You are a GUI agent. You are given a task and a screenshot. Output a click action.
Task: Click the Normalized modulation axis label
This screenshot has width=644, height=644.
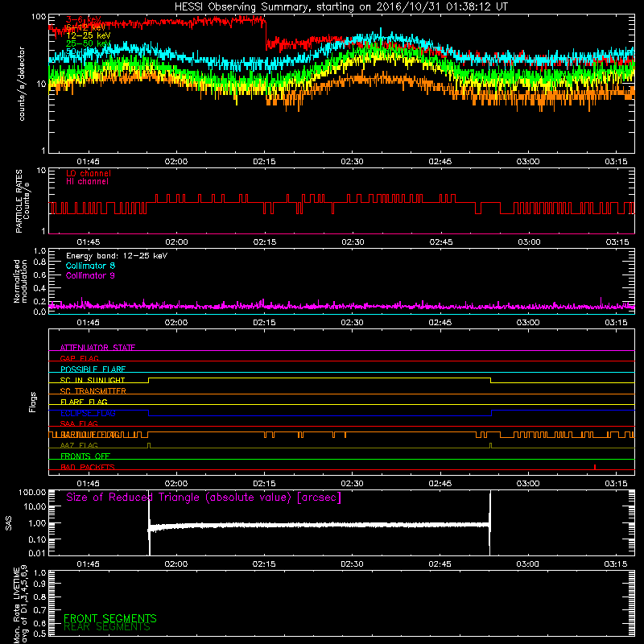point(20,281)
